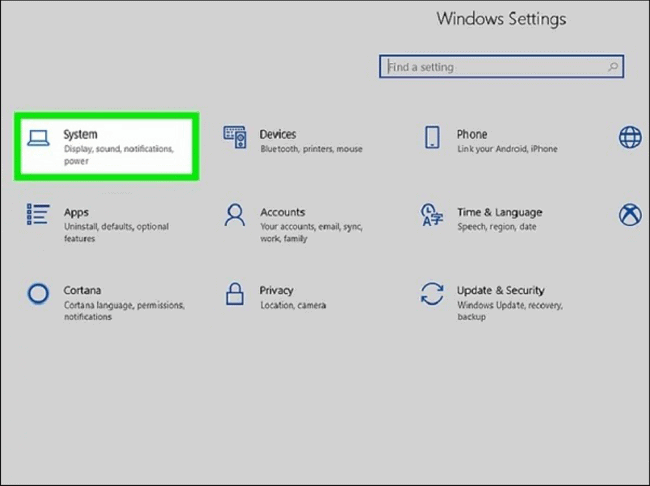Open the Network globe icon
This screenshot has width=650, height=486.
(x=630, y=137)
